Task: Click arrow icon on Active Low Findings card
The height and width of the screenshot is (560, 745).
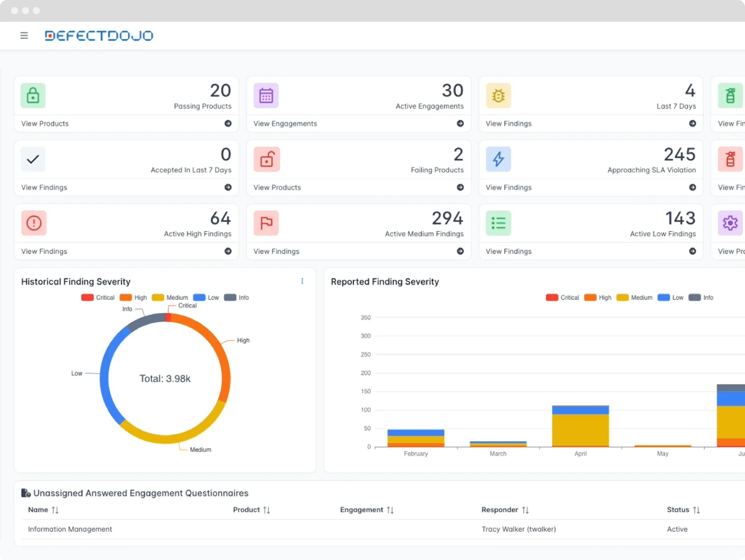Action: tap(692, 251)
